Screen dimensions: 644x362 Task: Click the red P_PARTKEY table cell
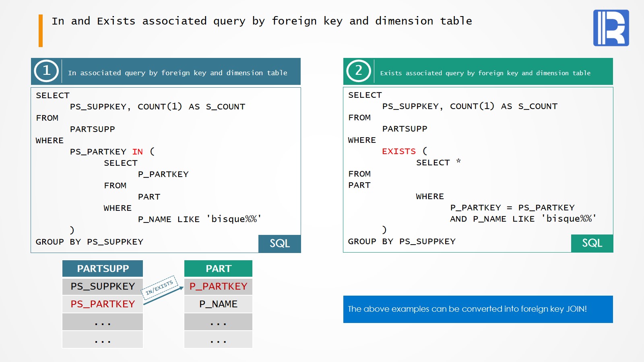point(218,286)
